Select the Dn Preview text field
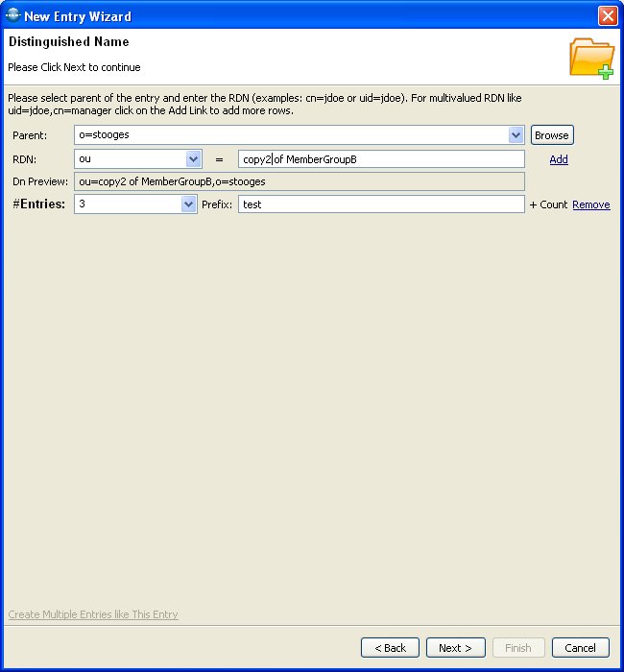This screenshot has height=672, width=624. [299, 181]
